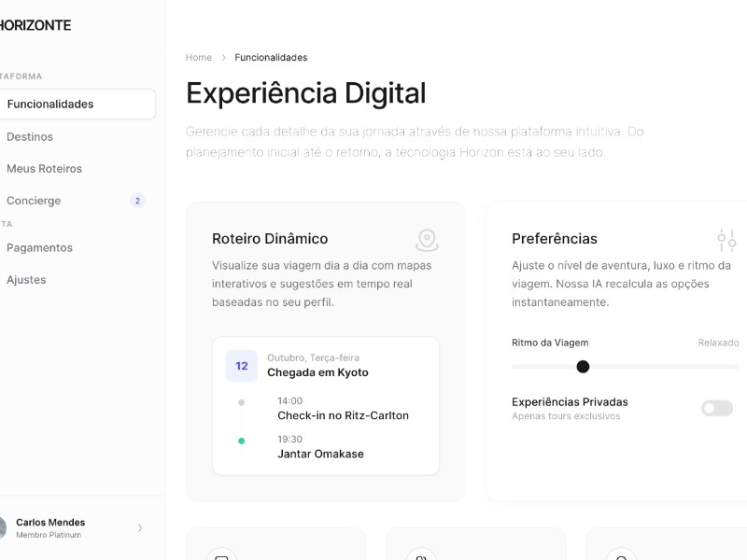Click the Funcionalidades breadcrumb text
Screen dimensions: 747x560
(271, 58)
